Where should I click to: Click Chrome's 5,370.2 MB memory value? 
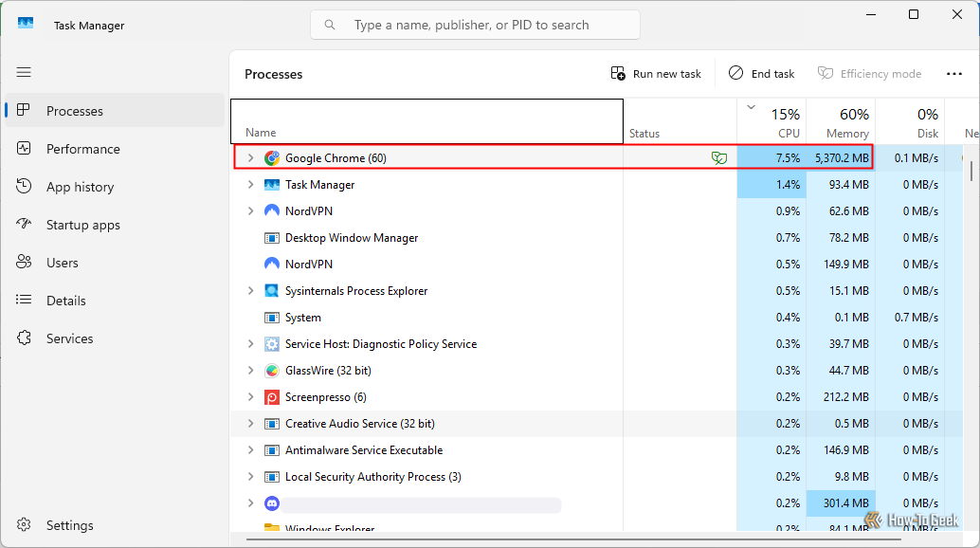[842, 158]
